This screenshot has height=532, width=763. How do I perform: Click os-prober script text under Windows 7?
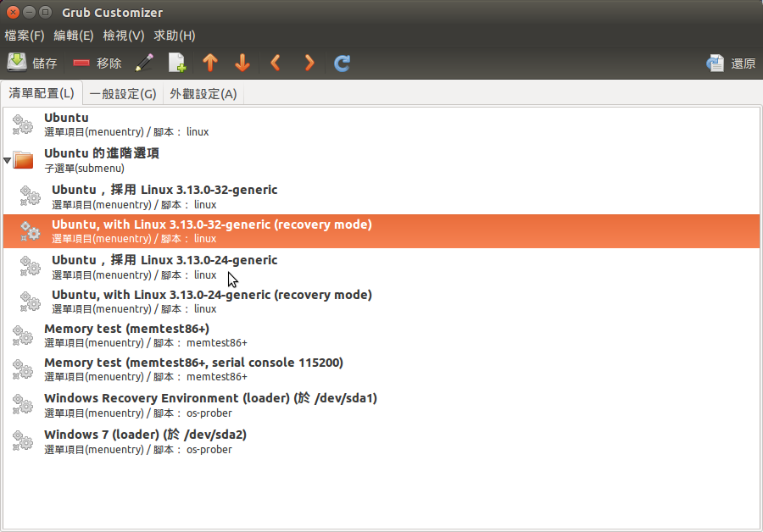(209, 449)
